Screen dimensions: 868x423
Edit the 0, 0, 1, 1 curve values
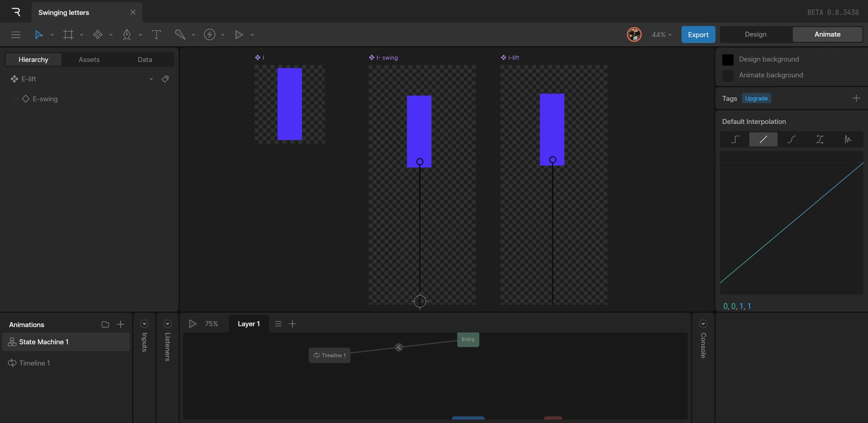tap(737, 306)
